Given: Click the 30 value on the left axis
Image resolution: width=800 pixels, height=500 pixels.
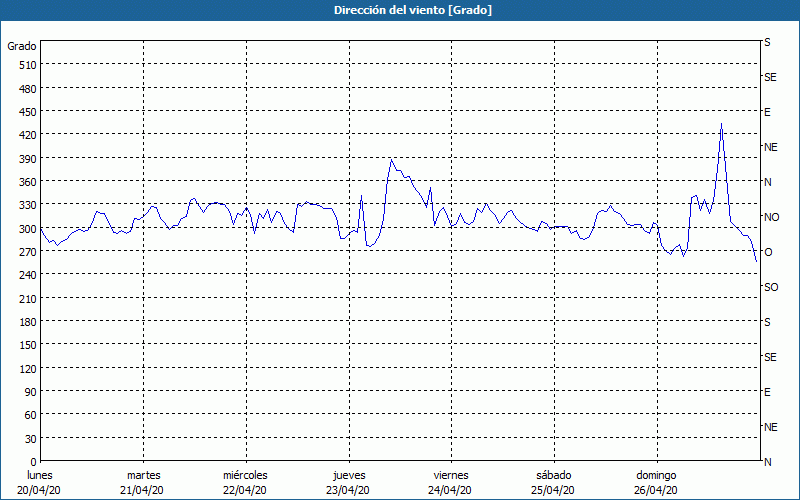Looking at the screenshot, I should [x=31, y=439].
